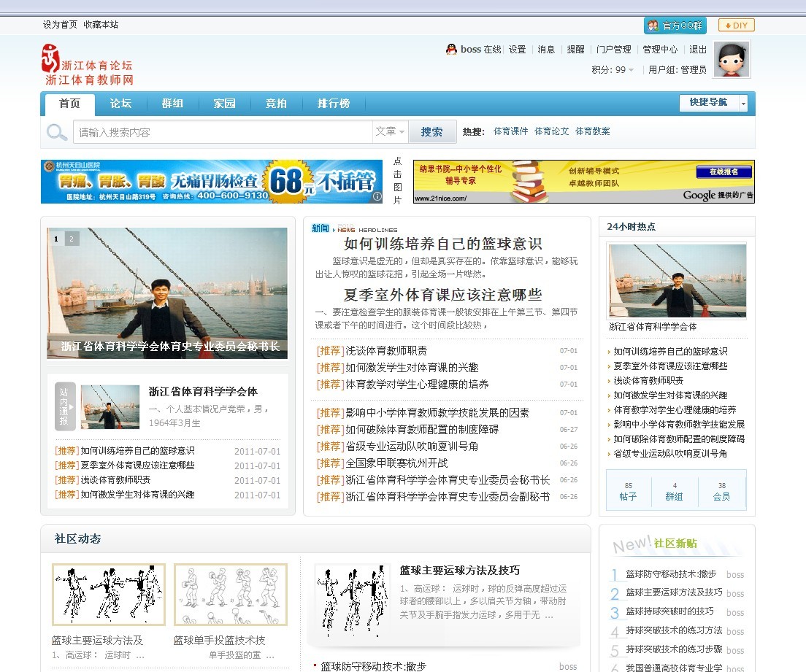Viewport: 806px width, 672px height.
Task: Open headline 如何训练培养自己的篮球意识
Action: click(442, 244)
